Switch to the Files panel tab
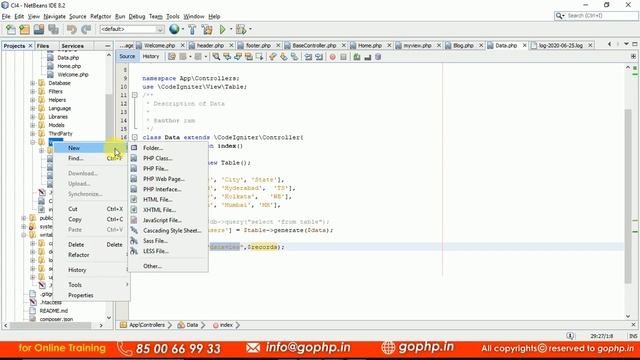 [43, 46]
